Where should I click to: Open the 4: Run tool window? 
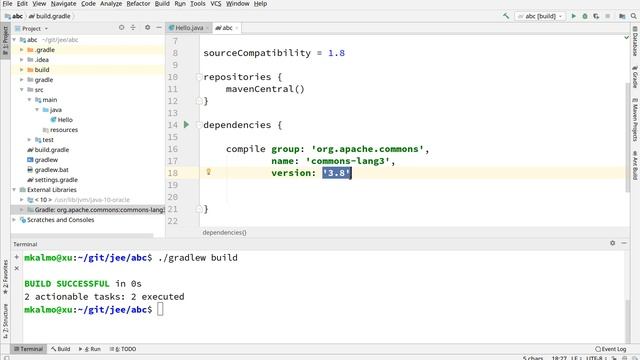pyautogui.click(x=90, y=349)
